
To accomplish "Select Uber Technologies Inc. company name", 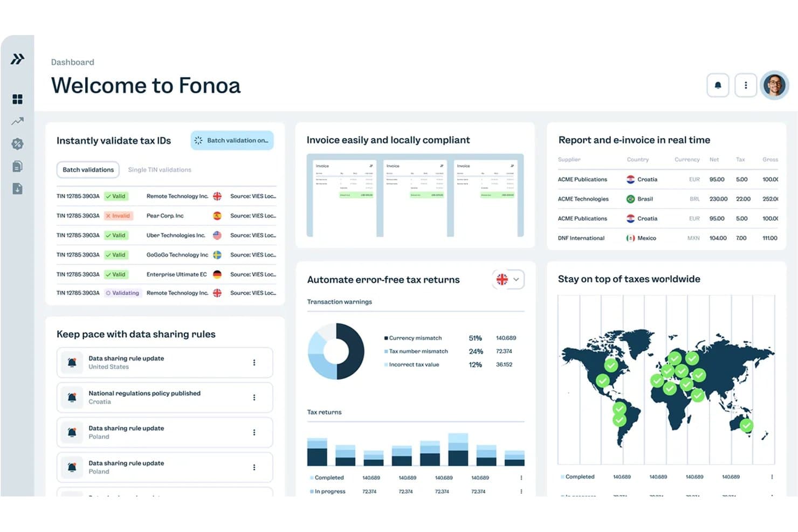I will point(176,236).
